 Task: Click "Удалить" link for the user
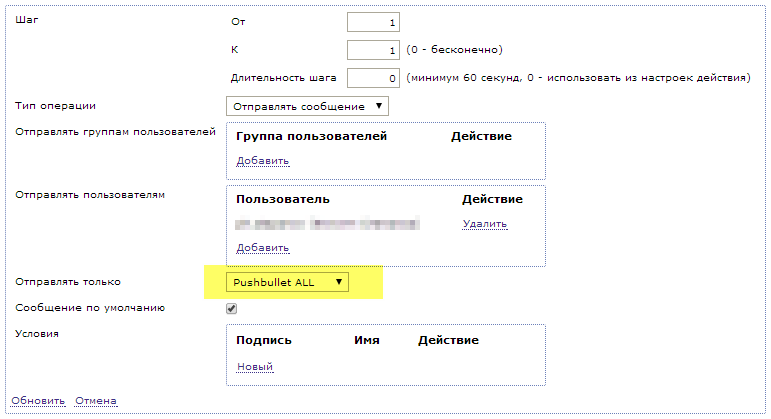[x=484, y=224]
